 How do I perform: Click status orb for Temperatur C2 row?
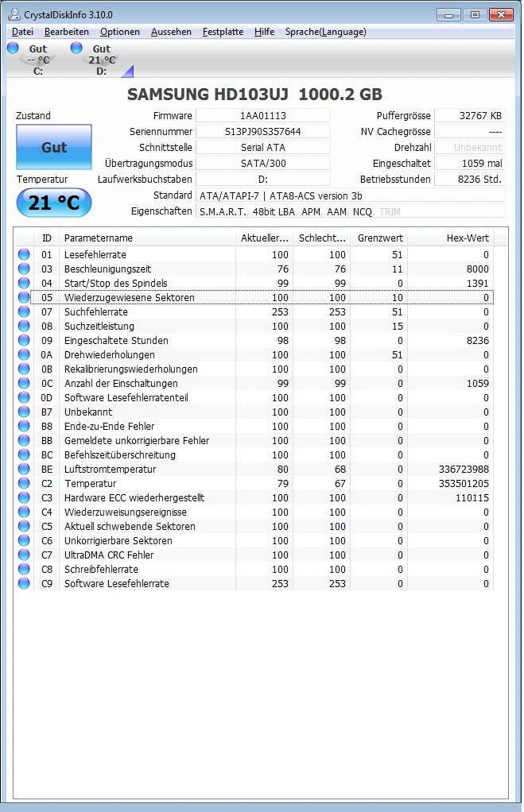[24, 483]
